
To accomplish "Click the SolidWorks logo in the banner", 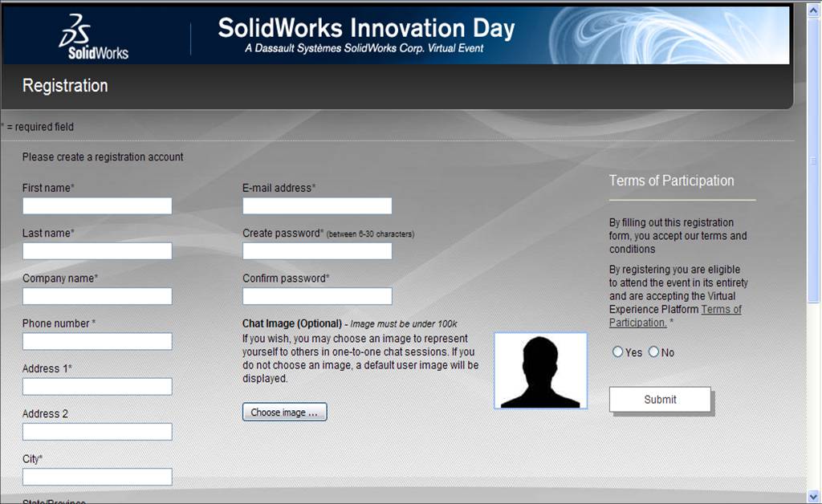I will [93, 37].
